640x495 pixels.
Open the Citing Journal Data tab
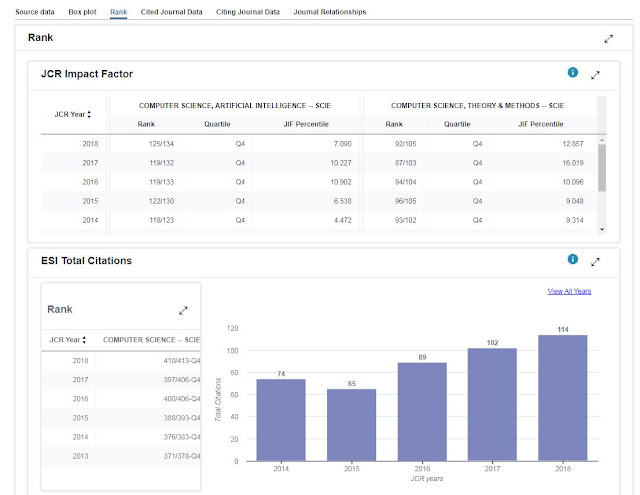[x=248, y=12]
